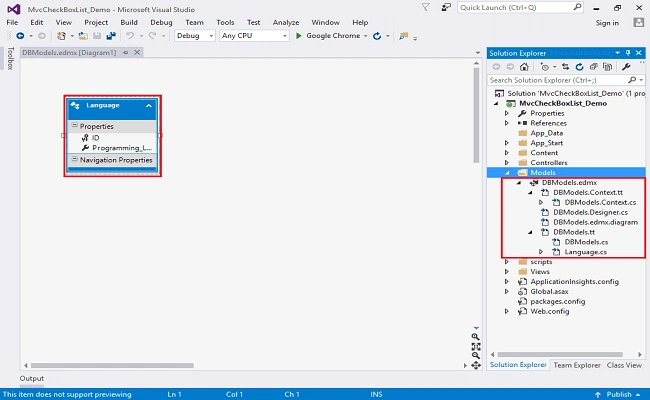Click the Pending Changes Filter icon
Viewport: 650px width, 400px height.
[x=545, y=67]
